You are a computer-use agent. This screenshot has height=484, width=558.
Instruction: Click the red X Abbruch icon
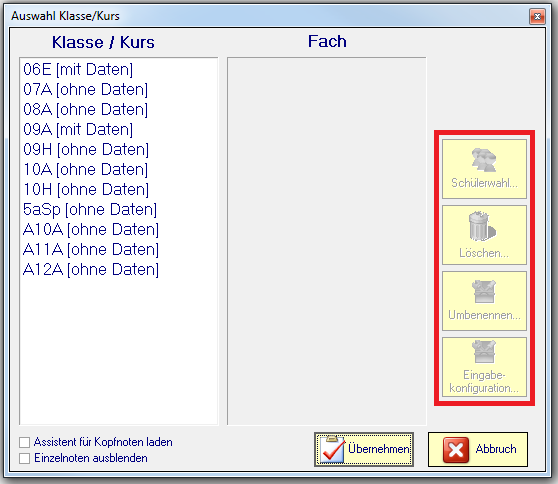[456, 449]
